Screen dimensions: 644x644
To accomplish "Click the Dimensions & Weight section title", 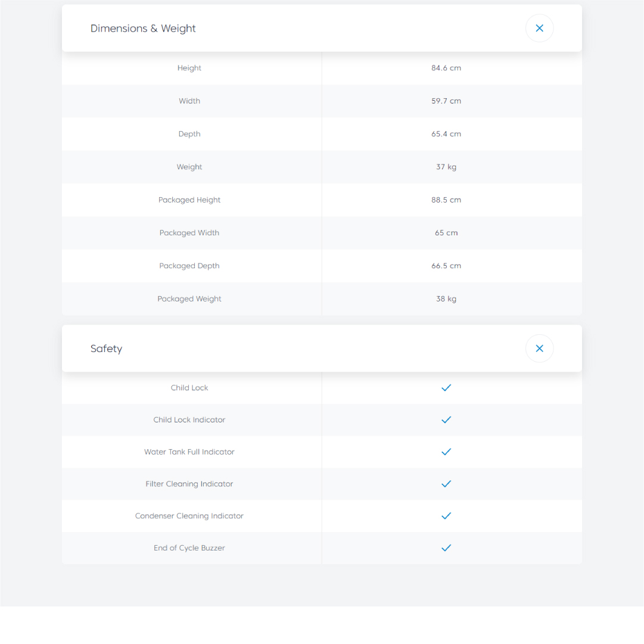I will (143, 29).
